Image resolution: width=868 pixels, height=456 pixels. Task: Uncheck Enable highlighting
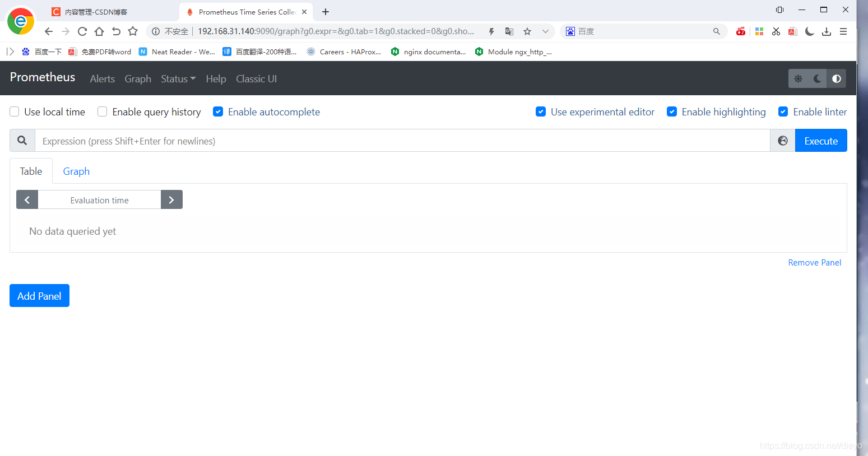click(x=672, y=111)
